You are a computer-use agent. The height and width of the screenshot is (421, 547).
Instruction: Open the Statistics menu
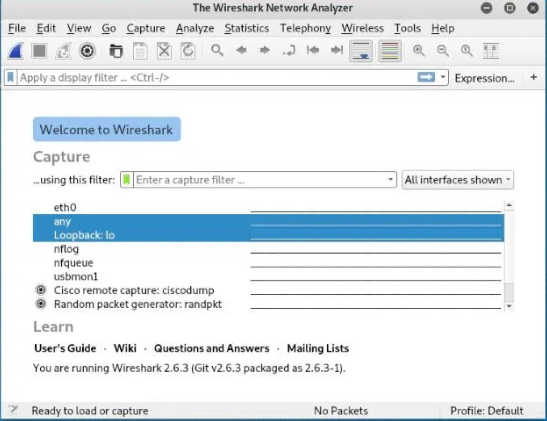[247, 28]
